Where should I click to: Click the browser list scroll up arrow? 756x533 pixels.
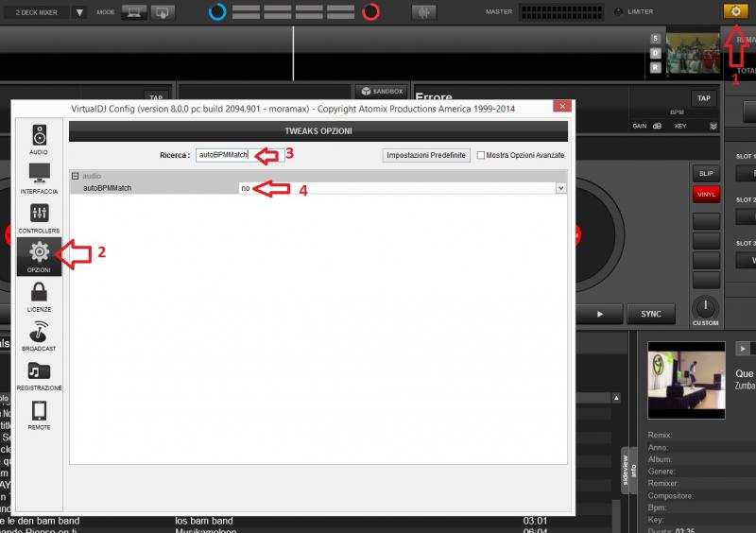(x=616, y=399)
